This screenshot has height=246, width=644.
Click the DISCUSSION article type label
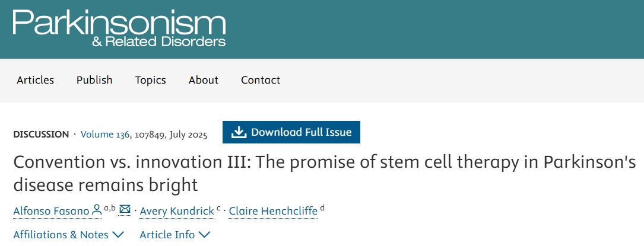point(41,134)
